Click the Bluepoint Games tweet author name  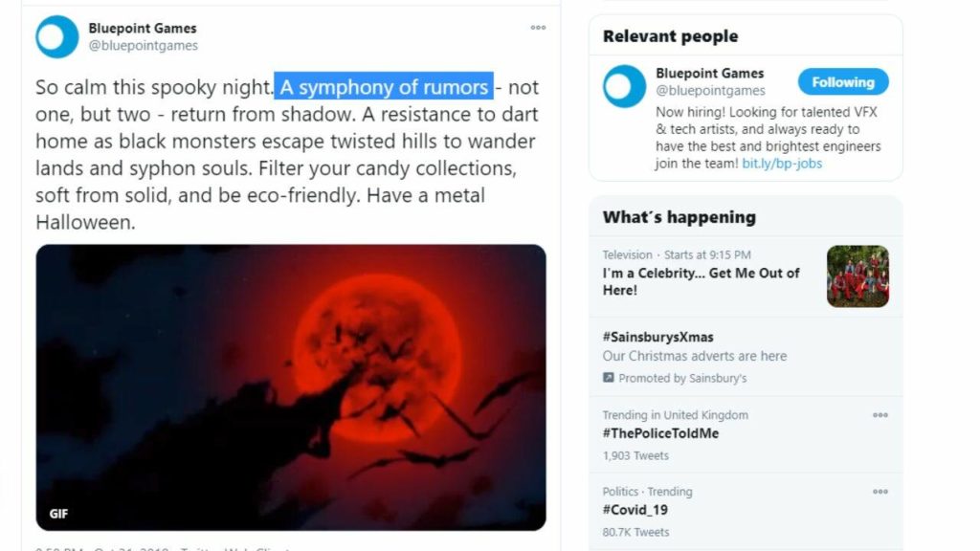pos(143,29)
